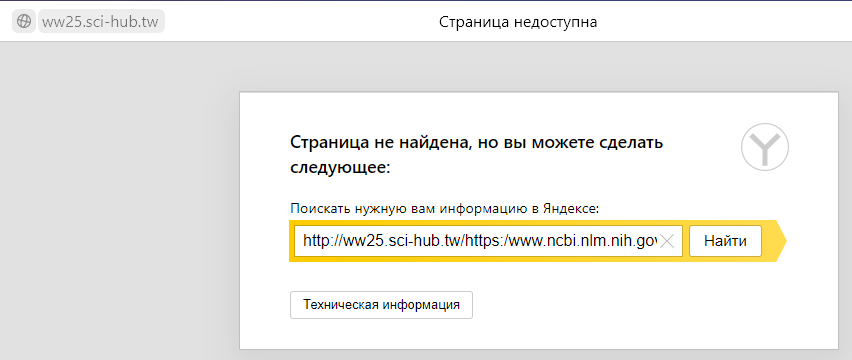The height and width of the screenshot is (360, 852).
Task: Open Техническая информация details
Action: (381, 305)
